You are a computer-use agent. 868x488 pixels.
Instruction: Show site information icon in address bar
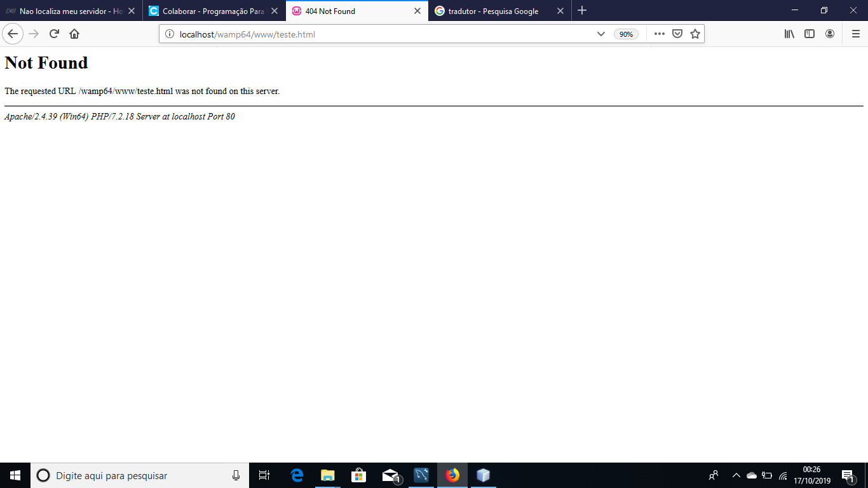point(170,34)
